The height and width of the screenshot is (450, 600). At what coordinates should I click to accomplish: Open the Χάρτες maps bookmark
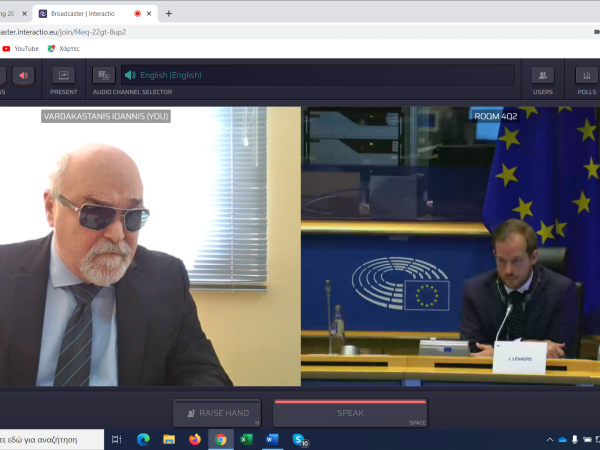coord(63,48)
